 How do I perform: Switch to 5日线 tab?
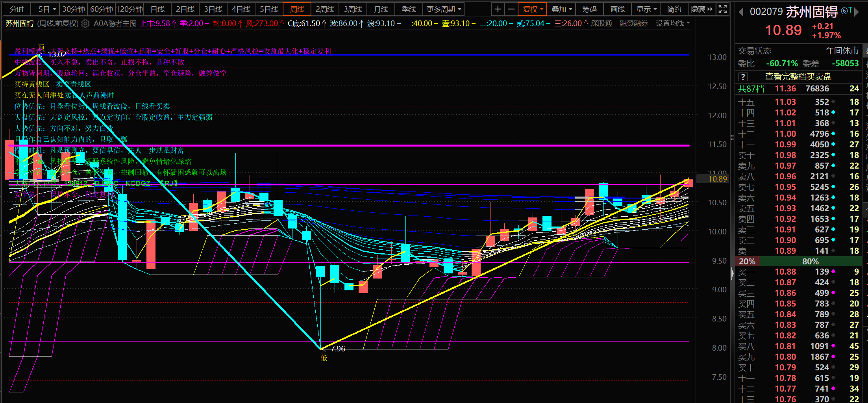pyautogui.click(x=269, y=9)
